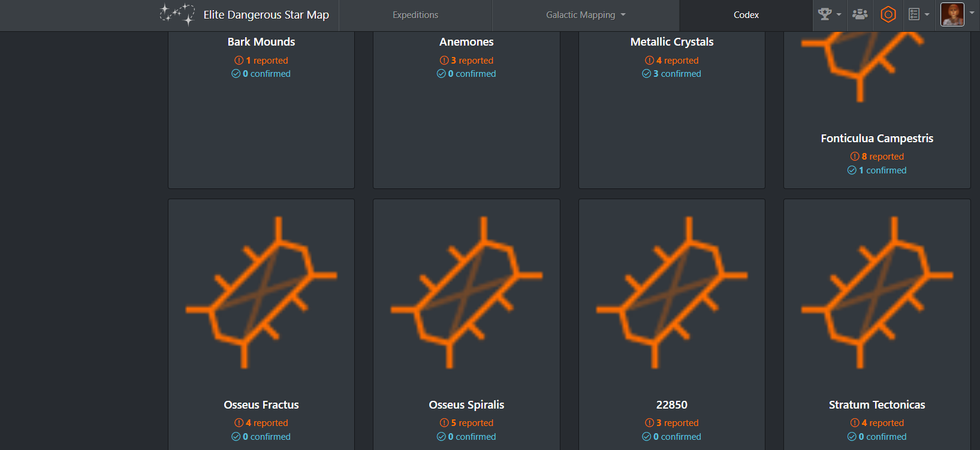Screen dimensions: 980x450
Task: Click '0 confirmed' under 22850
Action: [672, 437]
